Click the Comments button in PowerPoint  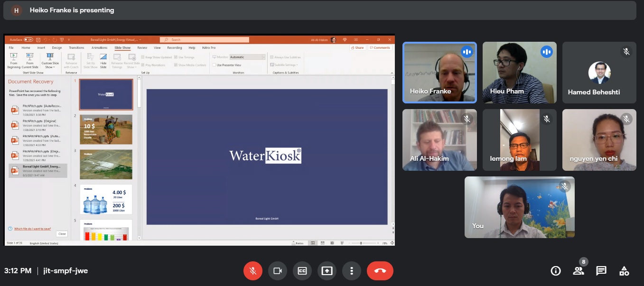tap(380, 48)
